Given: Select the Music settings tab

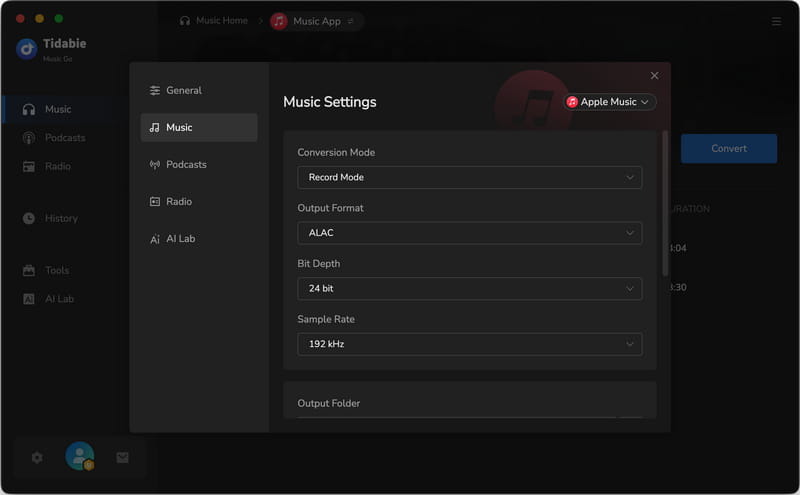Looking at the screenshot, I should 198,128.
